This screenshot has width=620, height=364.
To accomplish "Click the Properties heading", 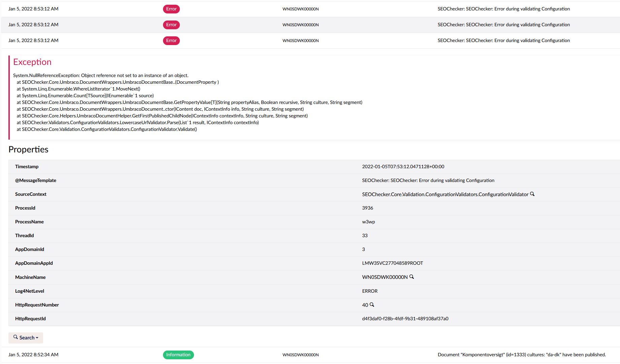I will (x=28, y=149).
